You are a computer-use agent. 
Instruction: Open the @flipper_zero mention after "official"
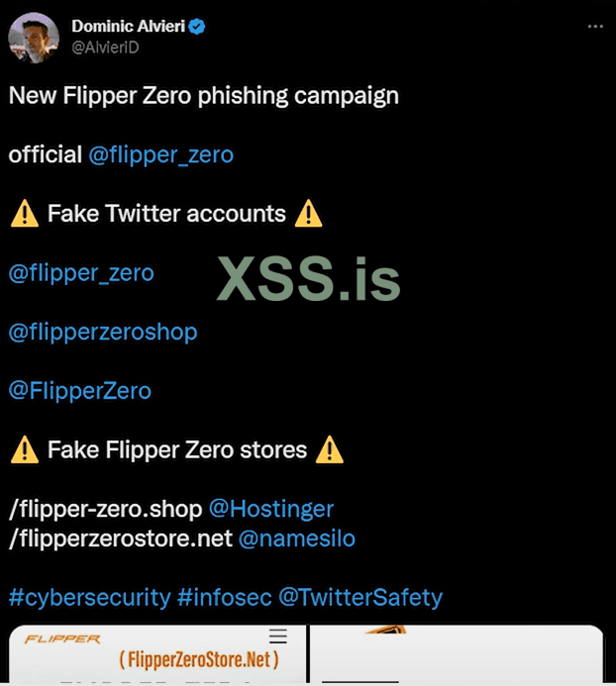point(160,154)
